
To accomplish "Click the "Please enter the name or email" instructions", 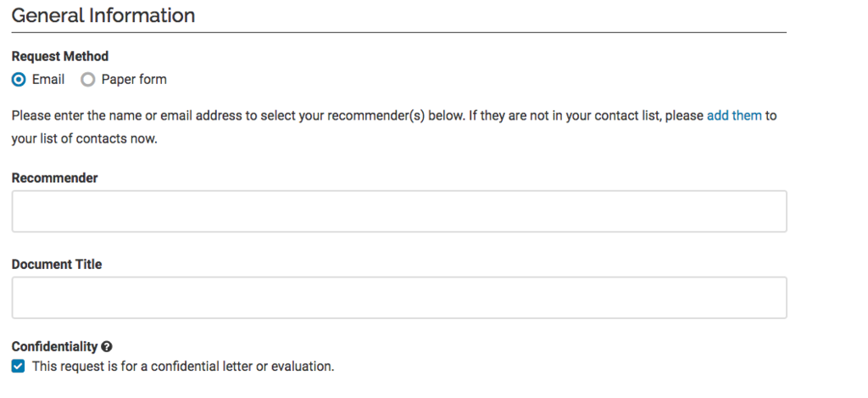I will 394,127.
